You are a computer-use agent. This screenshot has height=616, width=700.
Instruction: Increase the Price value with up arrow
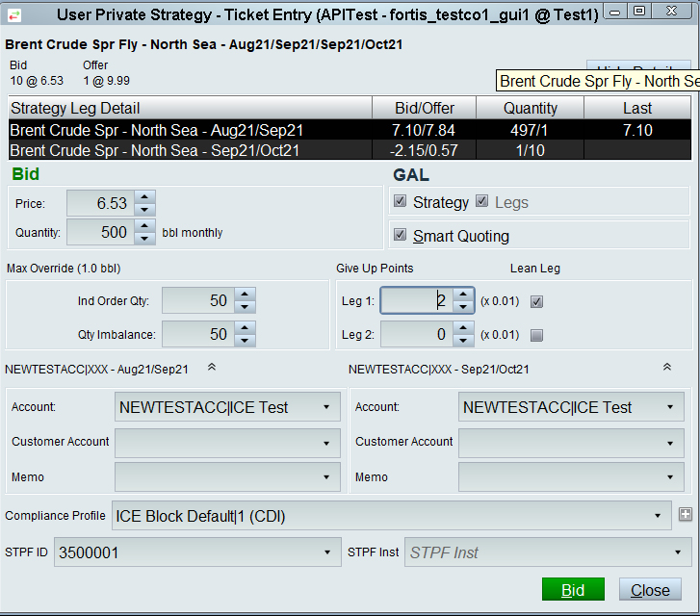[144, 197]
